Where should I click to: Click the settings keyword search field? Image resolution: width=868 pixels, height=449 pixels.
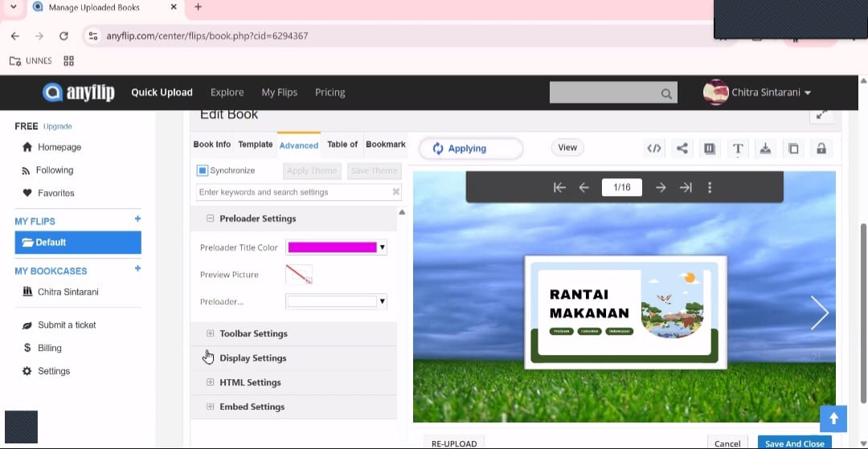(x=293, y=192)
